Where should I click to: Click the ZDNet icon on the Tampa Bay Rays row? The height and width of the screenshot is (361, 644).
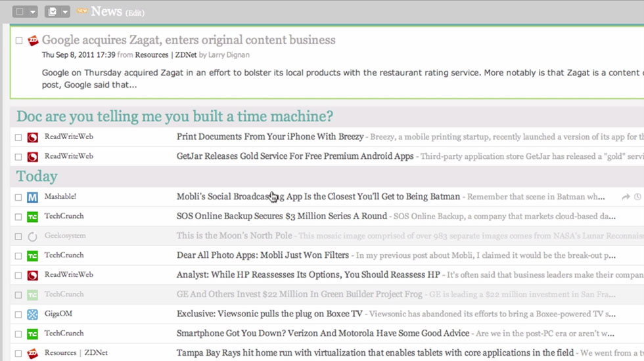(x=32, y=354)
